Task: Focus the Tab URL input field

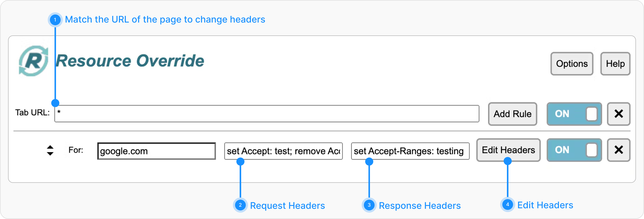Action: tap(266, 114)
